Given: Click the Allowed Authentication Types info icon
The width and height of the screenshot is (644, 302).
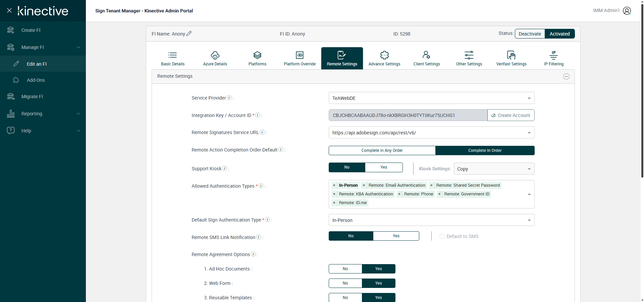Looking at the screenshot, I should tap(261, 186).
